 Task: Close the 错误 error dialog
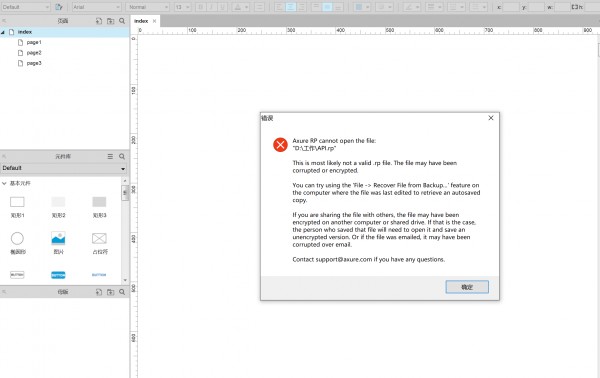[491, 118]
